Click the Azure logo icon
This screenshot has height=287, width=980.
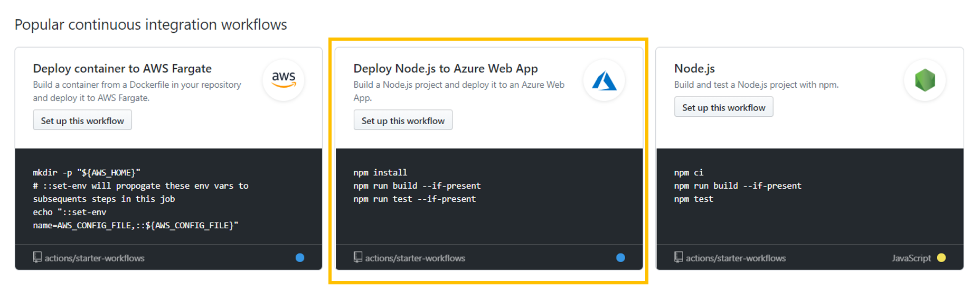tap(604, 80)
